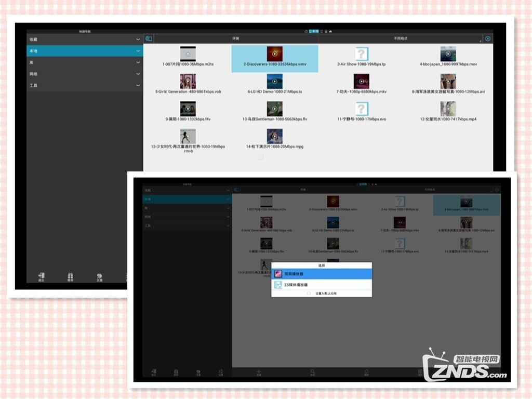Select 1-007 m2ts file in lower window
Image resolution: width=532 pixels, height=399 pixels.
tap(267, 204)
